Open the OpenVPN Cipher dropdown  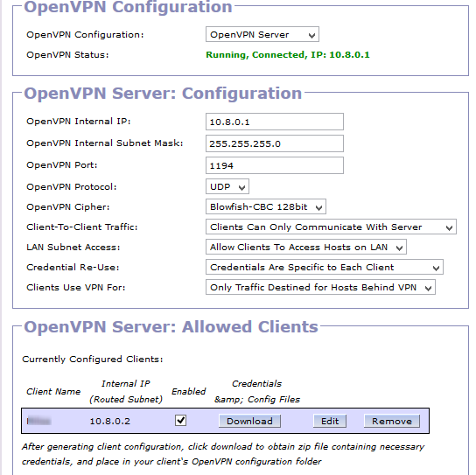point(266,206)
